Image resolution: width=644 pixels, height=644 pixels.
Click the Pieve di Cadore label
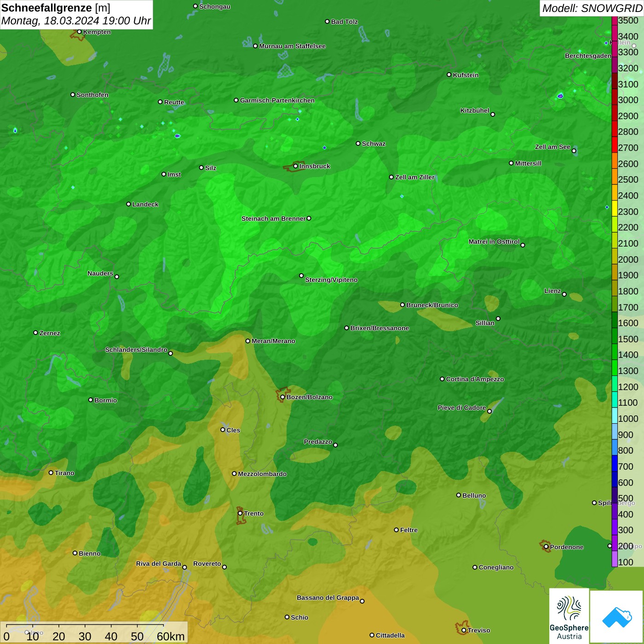[x=462, y=408]
